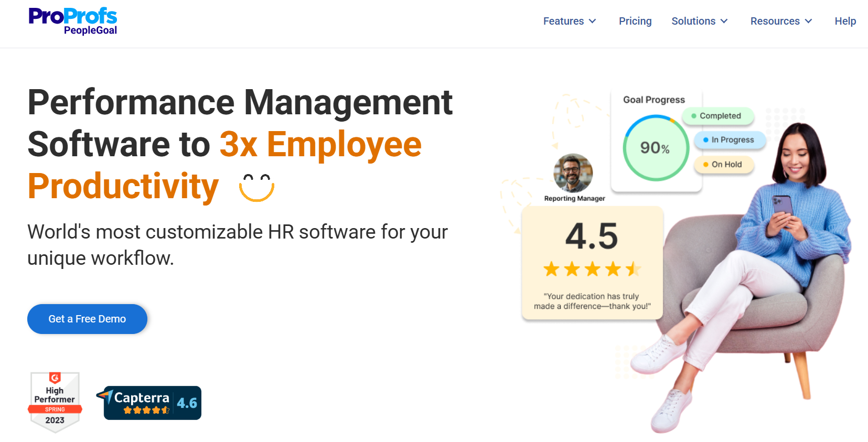Click the 90% goal progress ring

click(655, 148)
